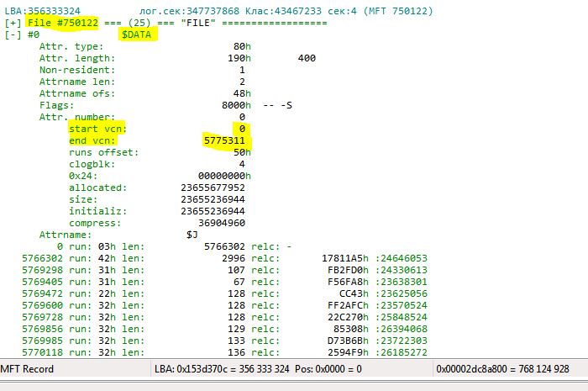The width and height of the screenshot is (588, 391).
Task: Select the start vcn value 0
Action: (x=242, y=129)
